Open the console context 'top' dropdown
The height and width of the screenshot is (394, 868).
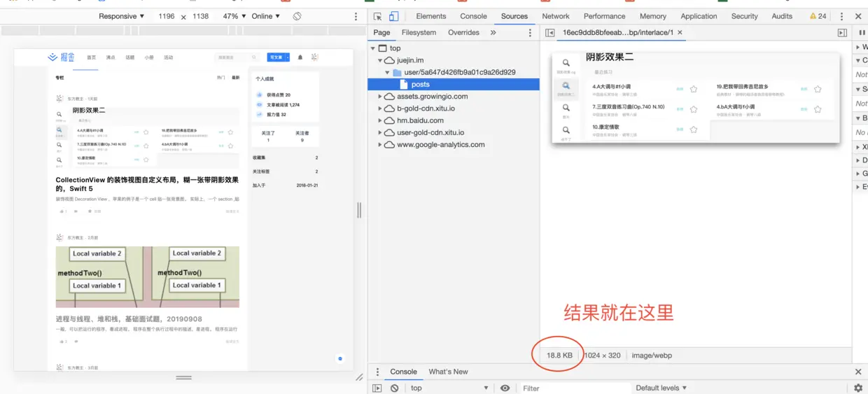click(x=449, y=388)
